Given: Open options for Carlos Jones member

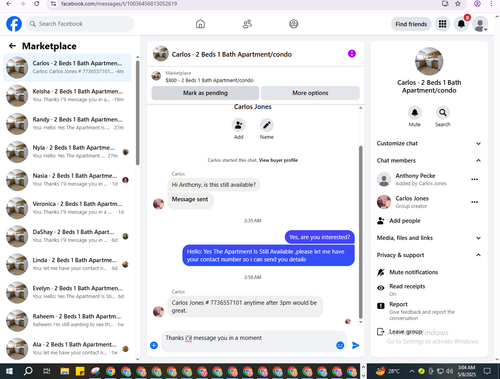Looking at the screenshot, I should click(475, 202).
